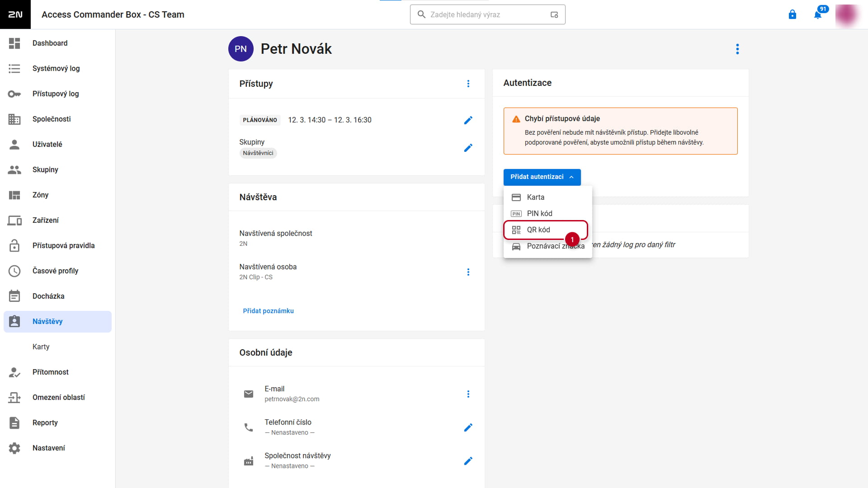Click the phone icon beside Telefonní číslo
Viewport: 868px width, 488px height.
[x=249, y=427]
